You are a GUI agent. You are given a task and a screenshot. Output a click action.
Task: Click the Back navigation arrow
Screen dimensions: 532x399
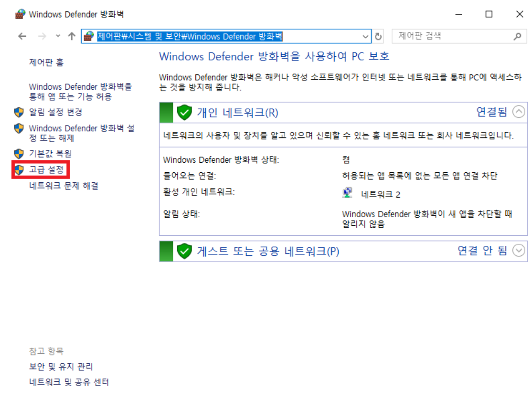(22, 36)
